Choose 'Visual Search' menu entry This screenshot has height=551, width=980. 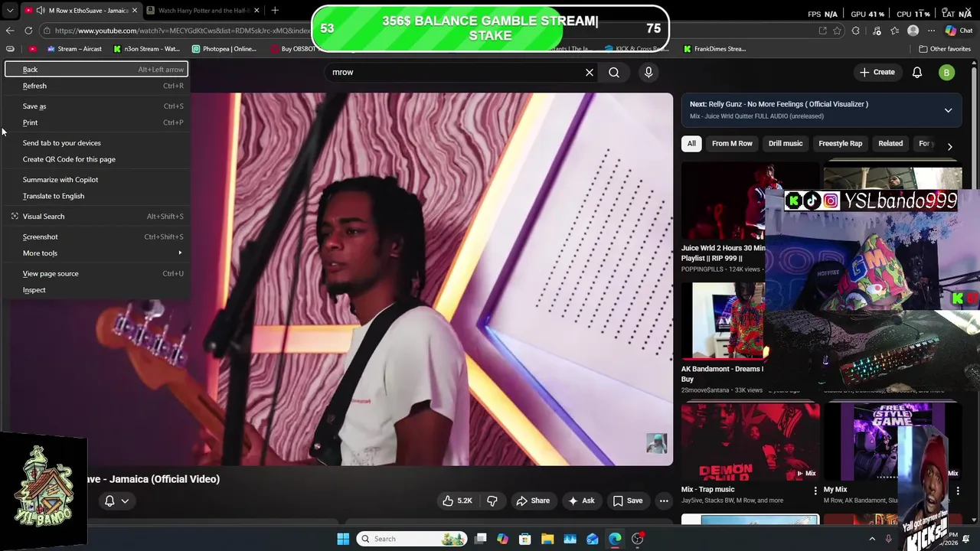[x=96, y=217]
